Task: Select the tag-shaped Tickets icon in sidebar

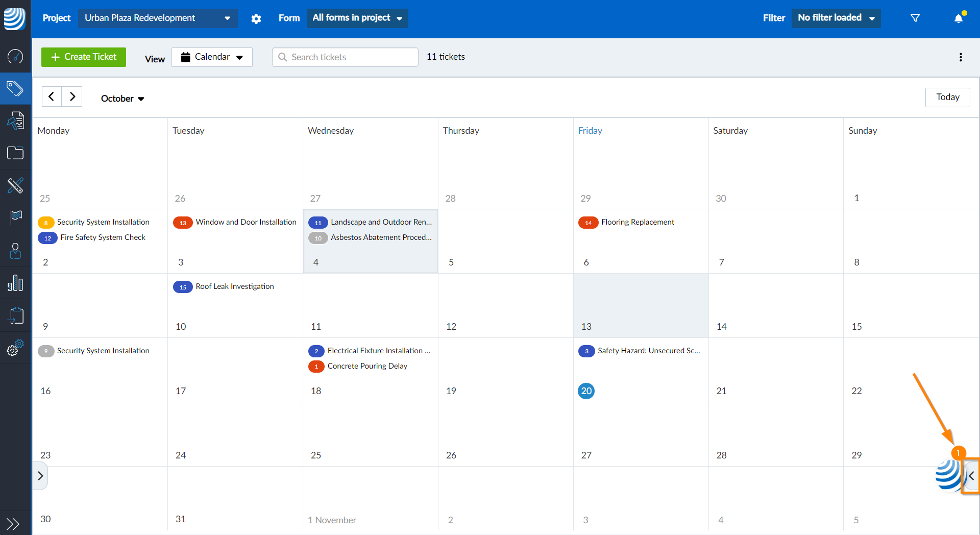Action: (15, 88)
